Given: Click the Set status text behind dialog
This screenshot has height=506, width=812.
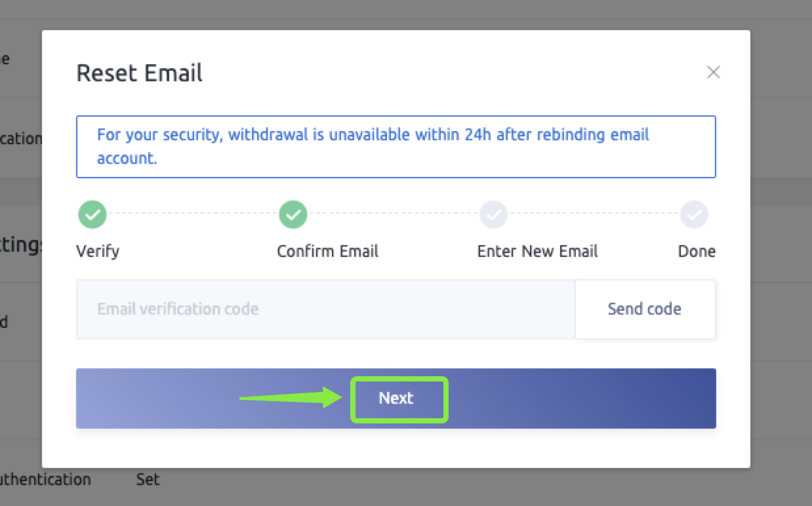Looking at the screenshot, I should [x=148, y=479].
